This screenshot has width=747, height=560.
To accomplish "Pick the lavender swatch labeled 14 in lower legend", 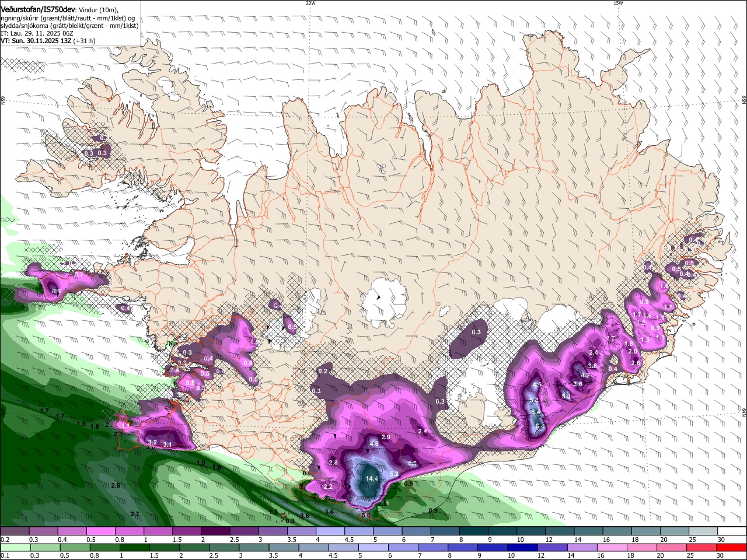I will pos(582,548).
